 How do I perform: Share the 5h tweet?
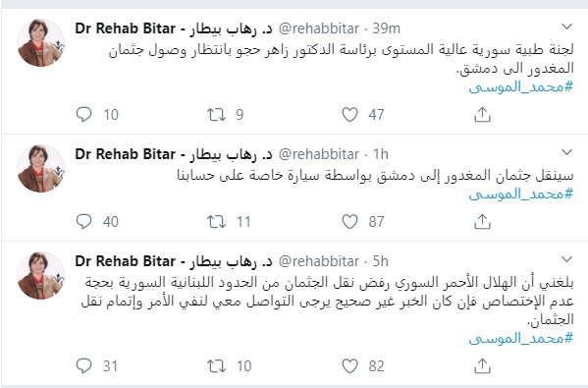click(482, 365)
